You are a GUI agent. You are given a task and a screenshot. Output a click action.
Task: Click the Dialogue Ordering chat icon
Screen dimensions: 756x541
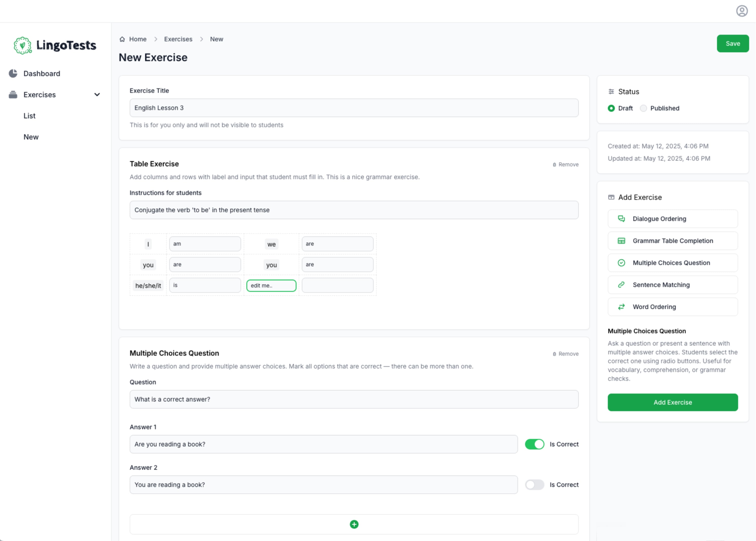click(621, 218)
